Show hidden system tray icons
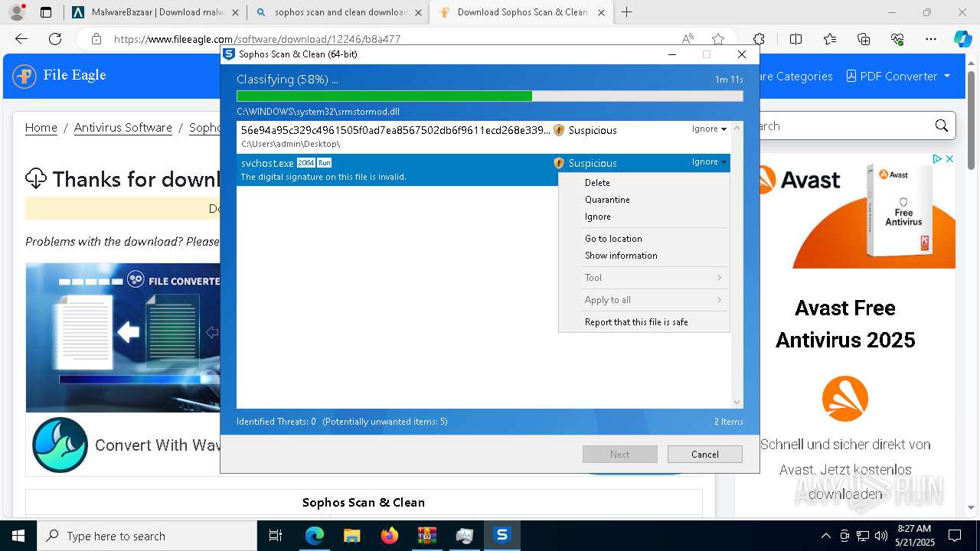Screen dimensions: 980x551 [x=825, y=536]
